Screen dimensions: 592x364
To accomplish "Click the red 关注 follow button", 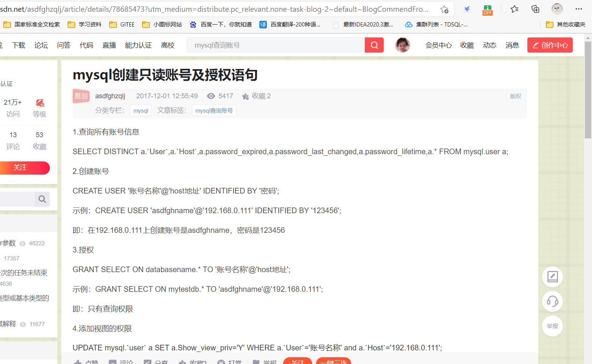I will (x=20, y=168).
